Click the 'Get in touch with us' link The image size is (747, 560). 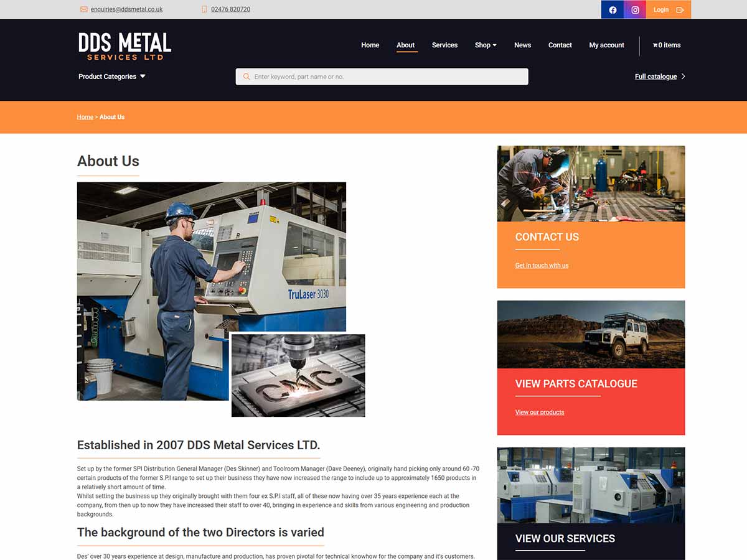click(542, 266)
